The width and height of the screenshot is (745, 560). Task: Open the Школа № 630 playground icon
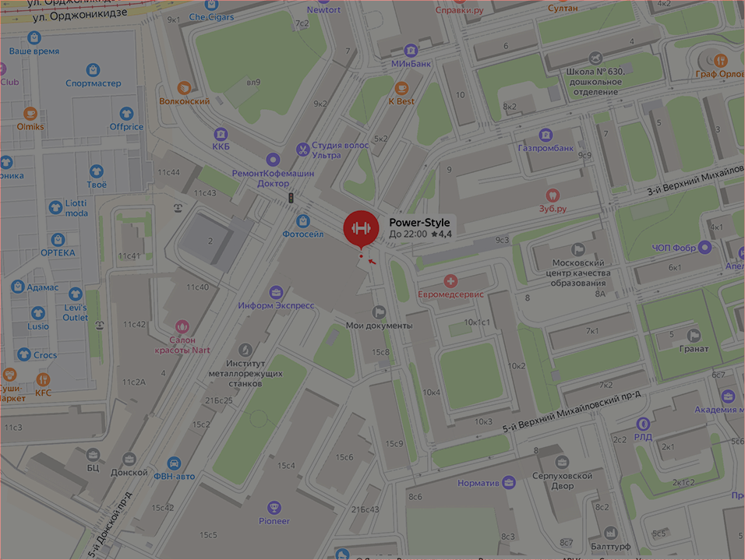point(595,58)
